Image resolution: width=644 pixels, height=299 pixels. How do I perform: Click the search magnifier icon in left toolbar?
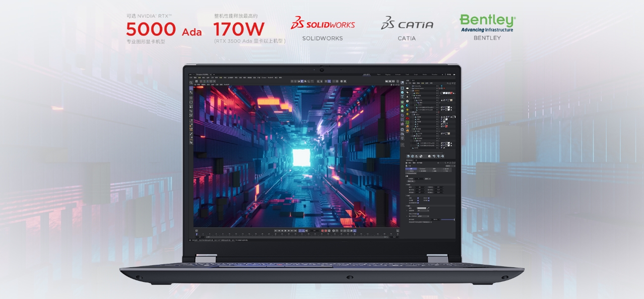(x=191, y=82)
